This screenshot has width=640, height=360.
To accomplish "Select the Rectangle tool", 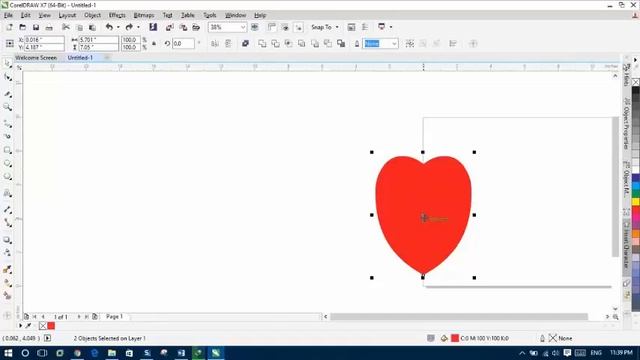I will click(x=8, y=150).
